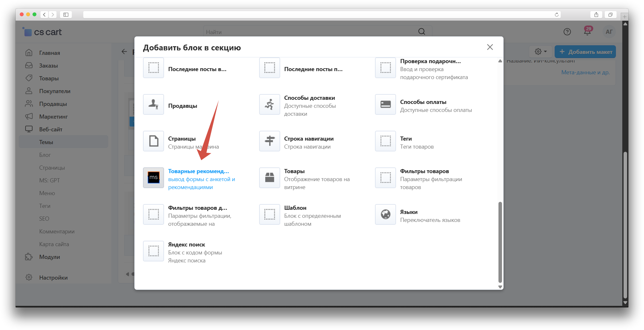Expand the gear settings dropdown

click(541, 52)
